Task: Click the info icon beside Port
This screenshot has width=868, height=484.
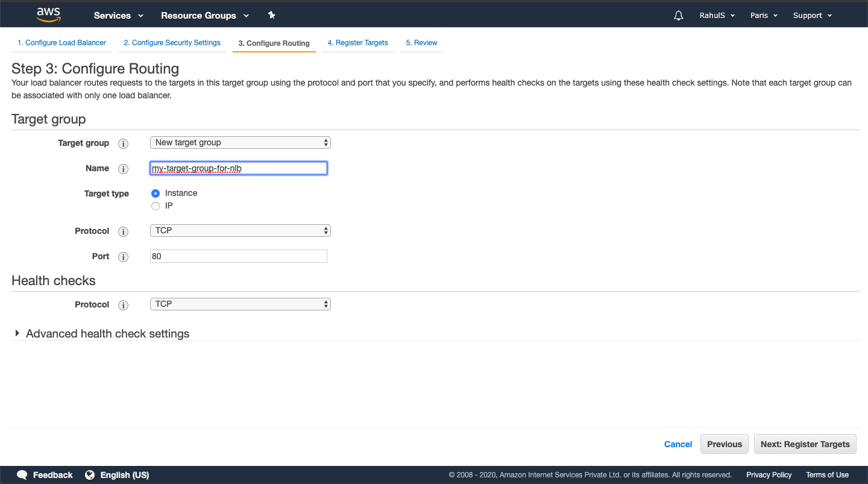Action: tap(123, 257)
